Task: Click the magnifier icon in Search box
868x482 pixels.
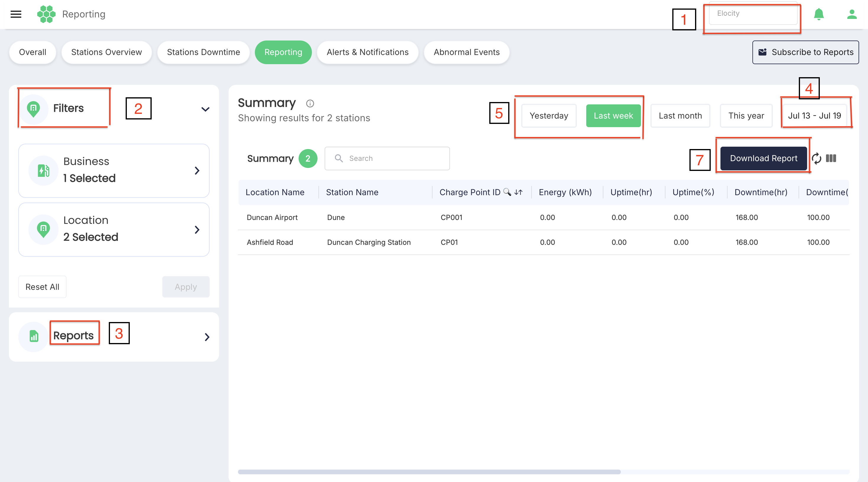Action: pyautogui.click(x=339, y=158)
